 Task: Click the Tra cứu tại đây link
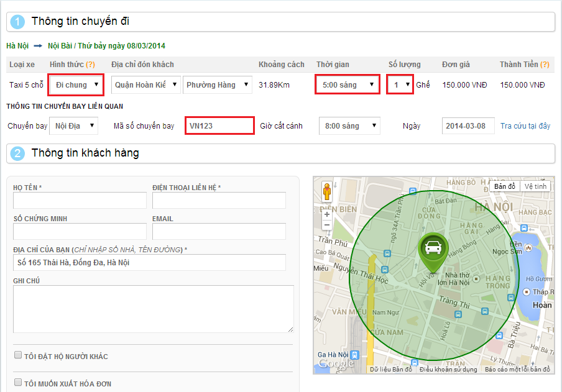[x=525, y=126]
